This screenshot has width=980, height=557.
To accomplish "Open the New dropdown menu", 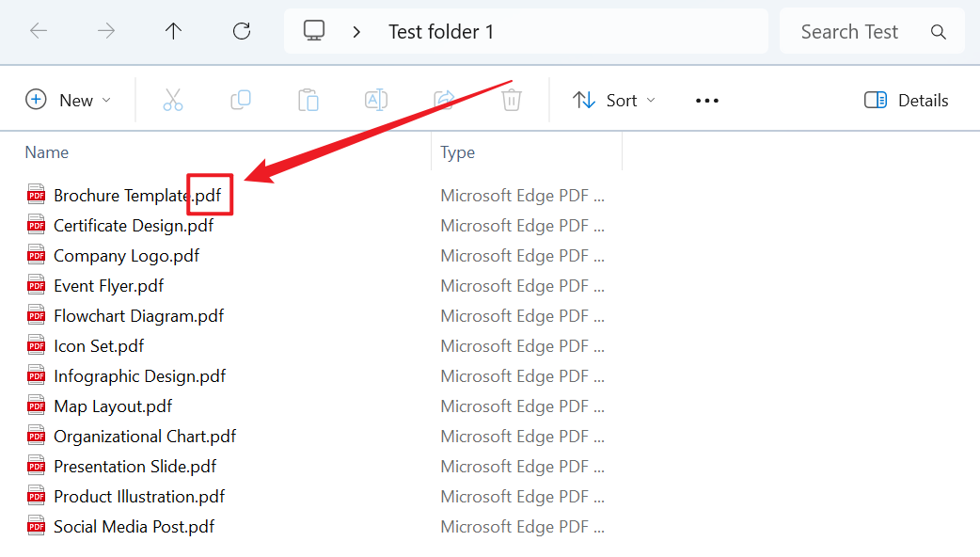I will coord(68,100).
